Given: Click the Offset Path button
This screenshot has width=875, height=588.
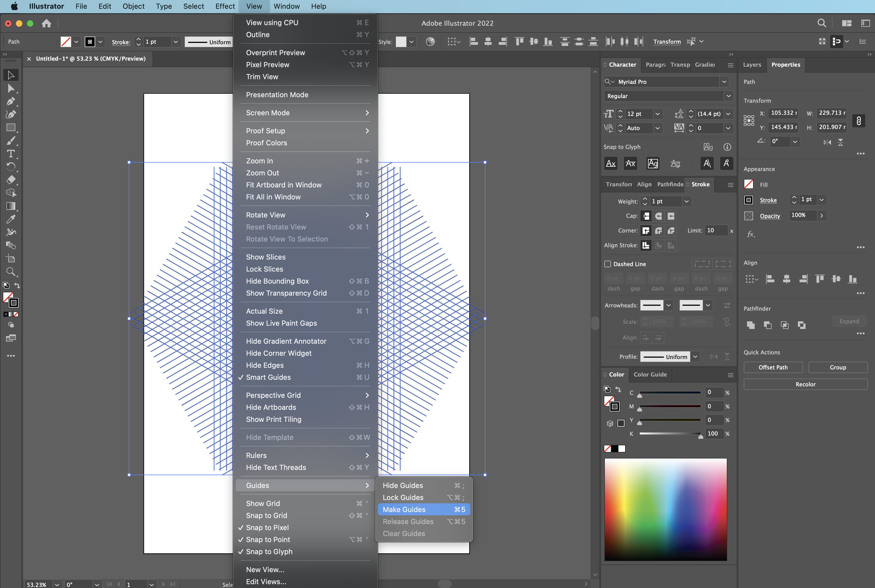Looking at the screenshot, I should pyautogui.click(x=773, y=367).
